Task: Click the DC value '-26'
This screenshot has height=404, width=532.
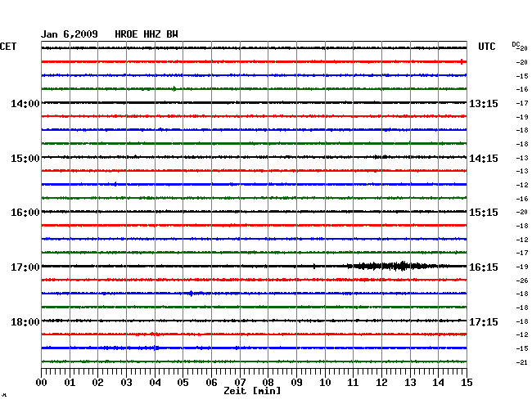Action: point(522,281)
